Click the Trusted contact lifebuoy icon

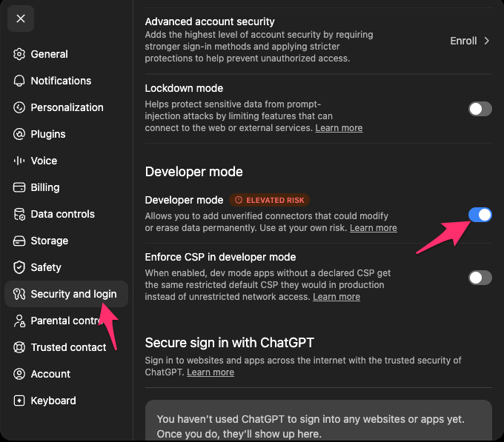click(x=19, y=347)
